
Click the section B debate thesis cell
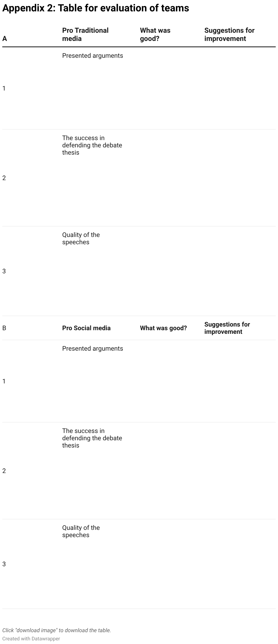tap(92, 438)
